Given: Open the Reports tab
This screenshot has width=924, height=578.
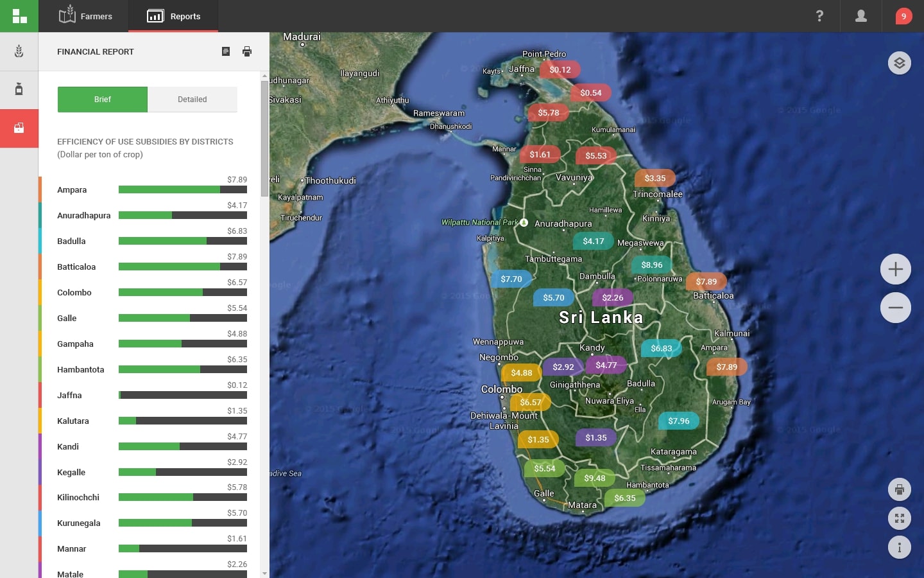Looking at the screenshot, I should tap(174, 16).
